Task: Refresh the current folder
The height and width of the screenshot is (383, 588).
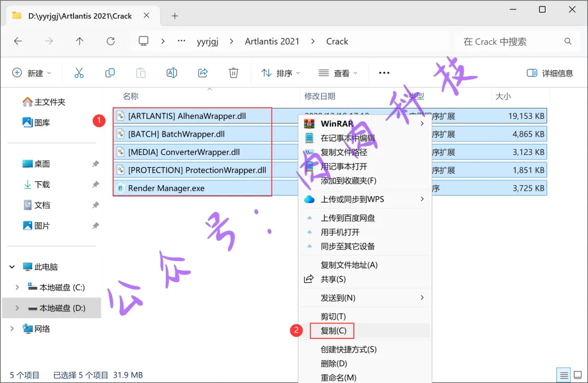Action: click(x=111, y=41)
